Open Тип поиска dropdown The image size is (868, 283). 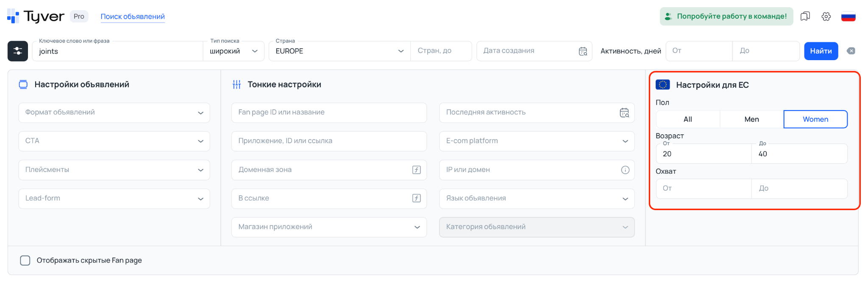234,51
